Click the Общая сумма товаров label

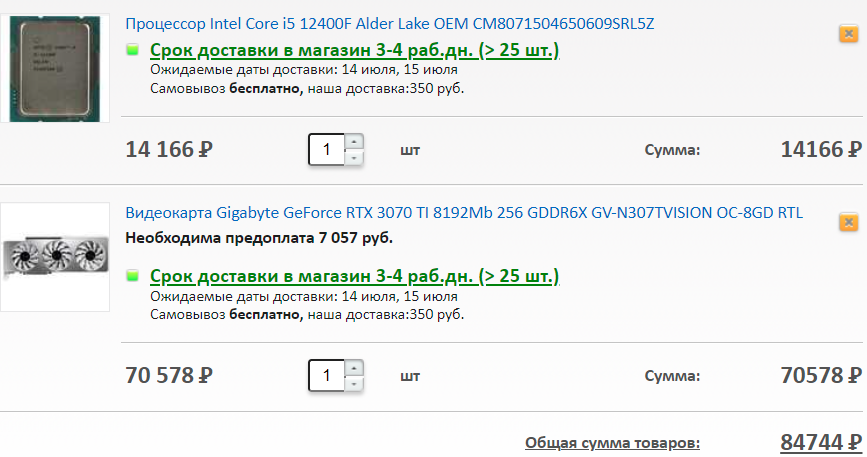pos(612,442)
